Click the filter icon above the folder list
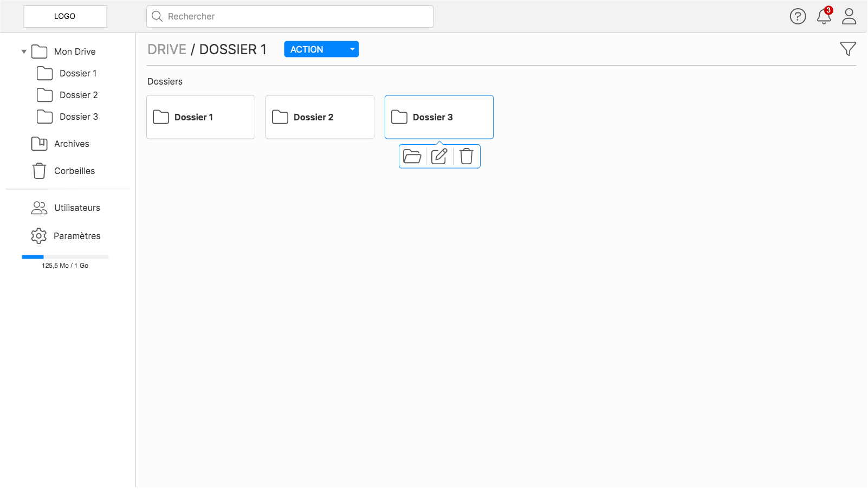This screenshot has width=868, height=489. pos(847,48)
